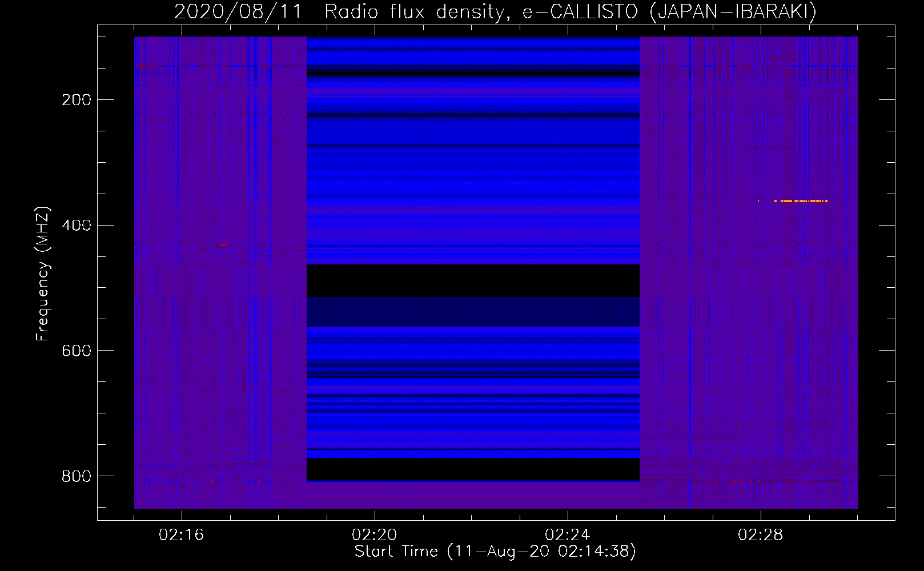
Task: Click the 02:20 time tick label
Action: coord(375,535)
